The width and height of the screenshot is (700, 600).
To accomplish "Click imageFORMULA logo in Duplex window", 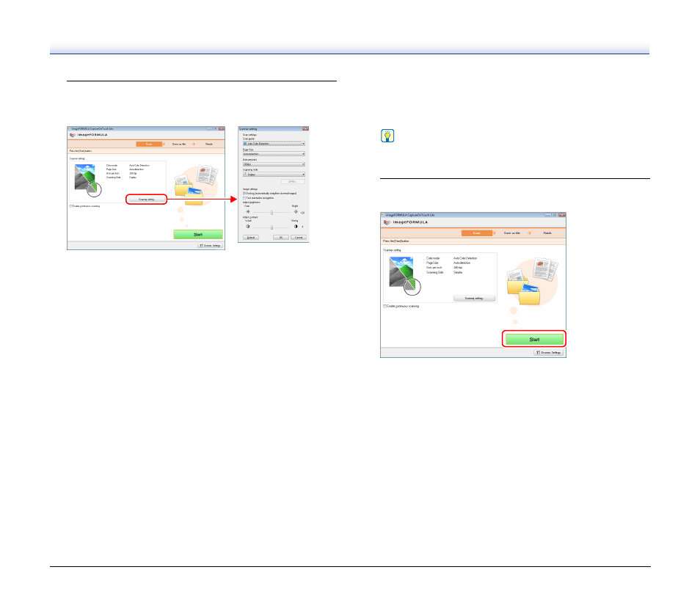I will click(89, 135).
